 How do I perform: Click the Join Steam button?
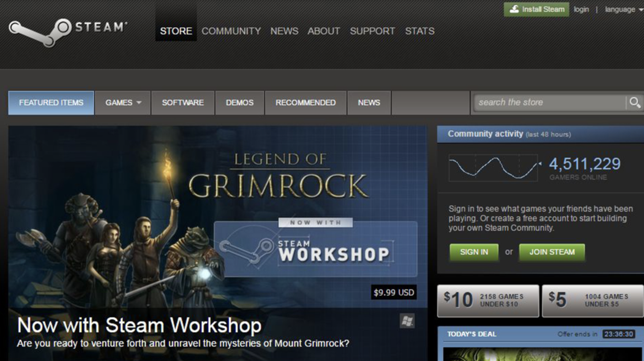point(552,252)
